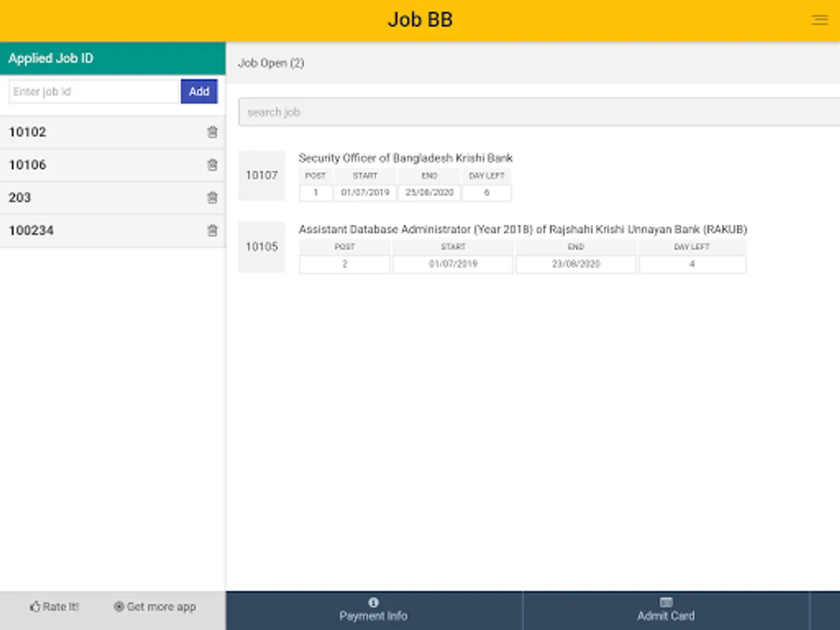Click the Get more app link
Image resolution: width=840 pixels, height=630 pixels.
[155, 607]
